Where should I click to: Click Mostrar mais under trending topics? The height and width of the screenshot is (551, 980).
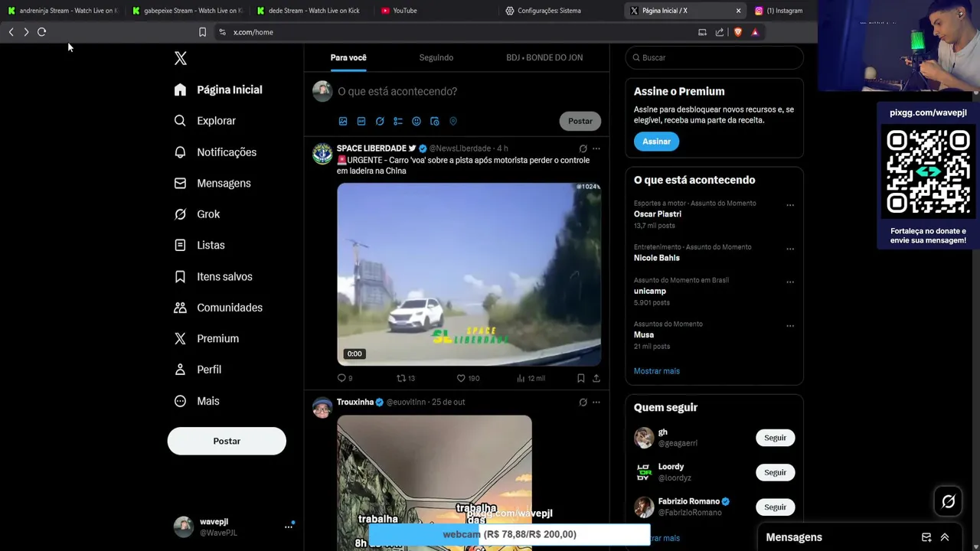657,371
